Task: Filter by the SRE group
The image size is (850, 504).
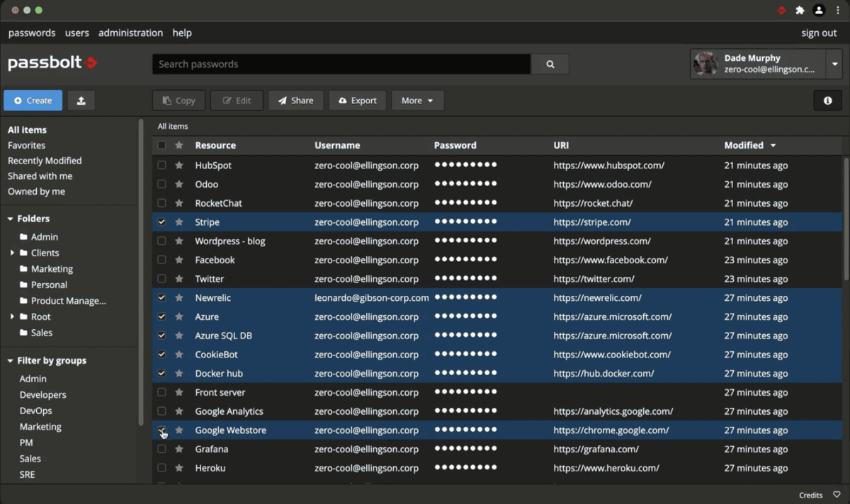Action: (27, 474)
